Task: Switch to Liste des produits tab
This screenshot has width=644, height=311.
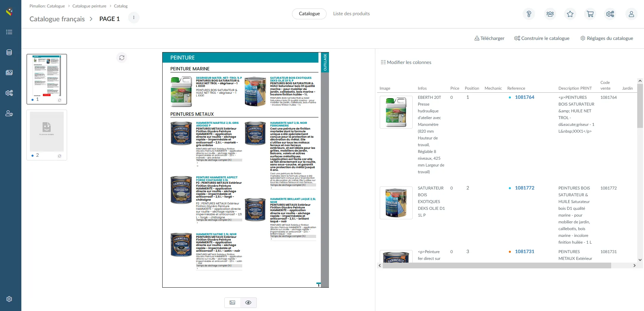Action: tap(351, 14)
